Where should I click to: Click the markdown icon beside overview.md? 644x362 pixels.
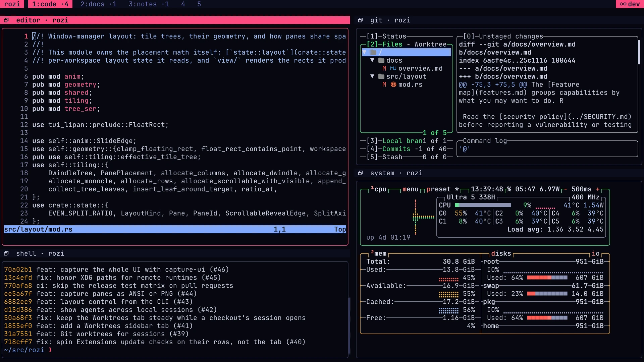click(393, 68)
